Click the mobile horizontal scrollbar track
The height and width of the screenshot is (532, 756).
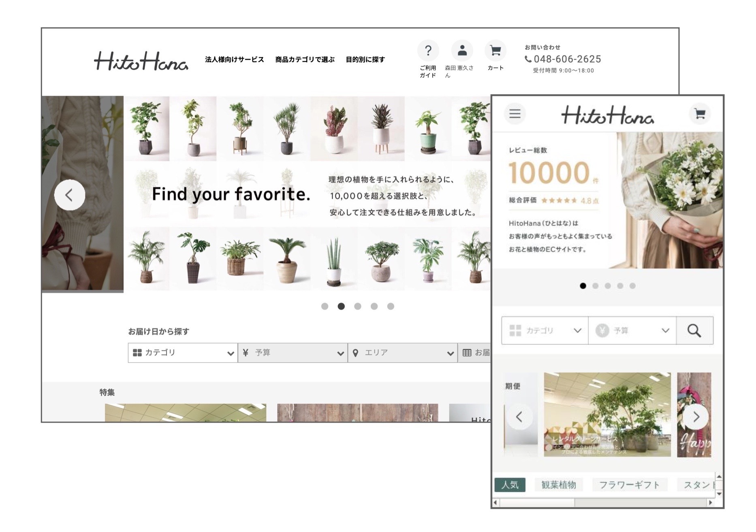[x=604, y=502]
